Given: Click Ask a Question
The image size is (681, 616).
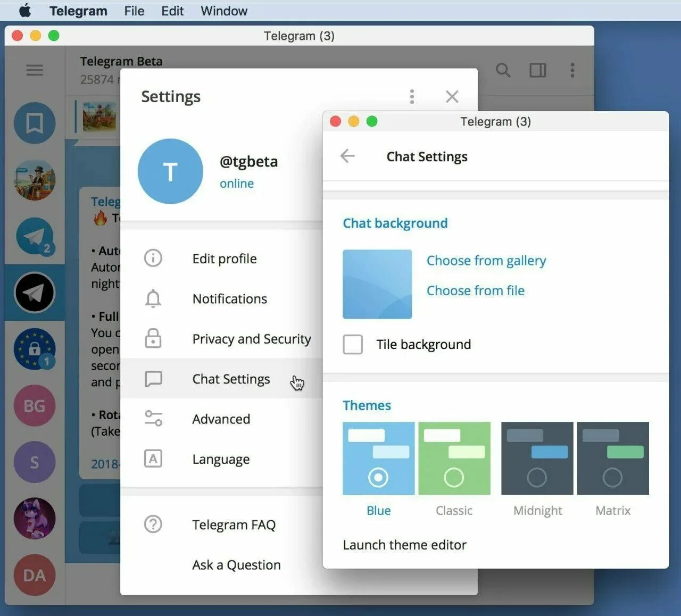Looking at the screenshot, I should [x=236, y=565].
